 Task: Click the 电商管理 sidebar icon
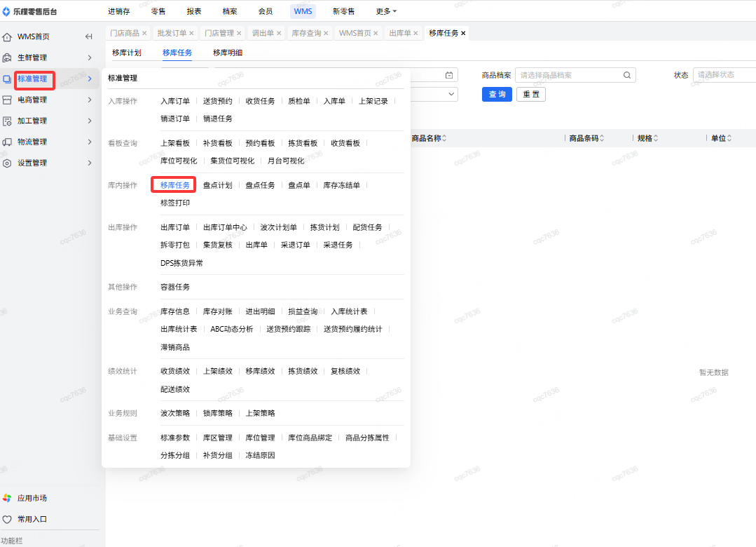[x=7, y=100]
